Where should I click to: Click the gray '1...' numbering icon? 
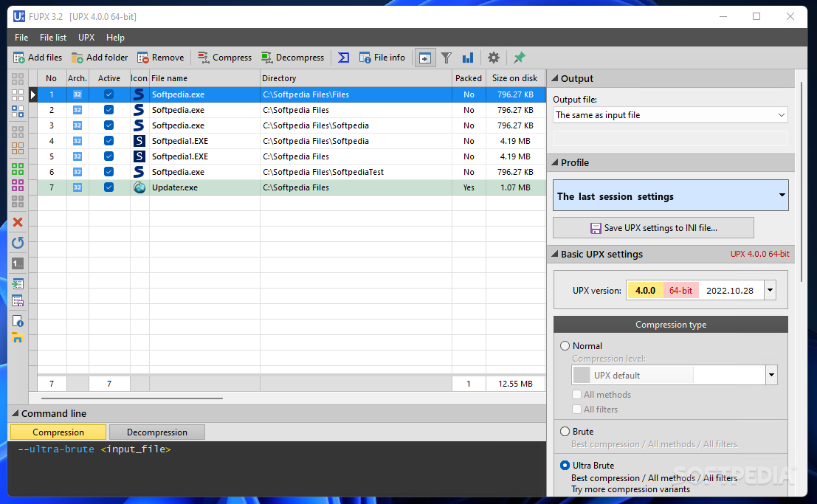click(x=18, y=263)
